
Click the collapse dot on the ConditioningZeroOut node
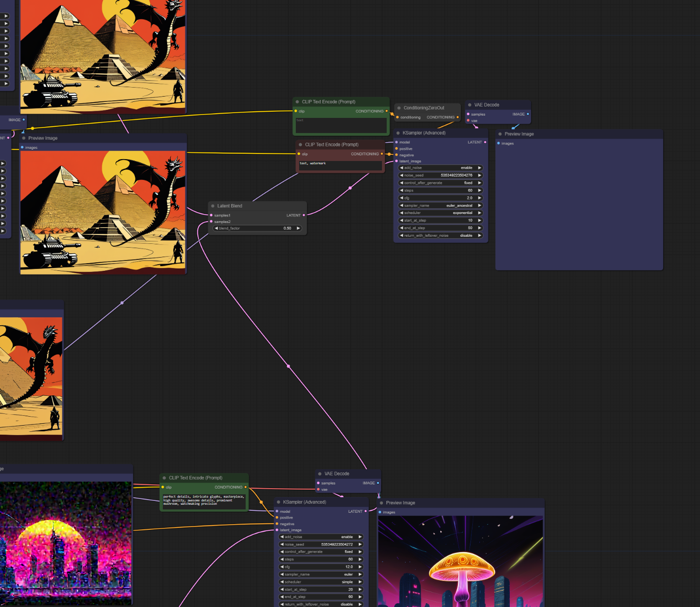pyautogui.click(x=399, y=108)
